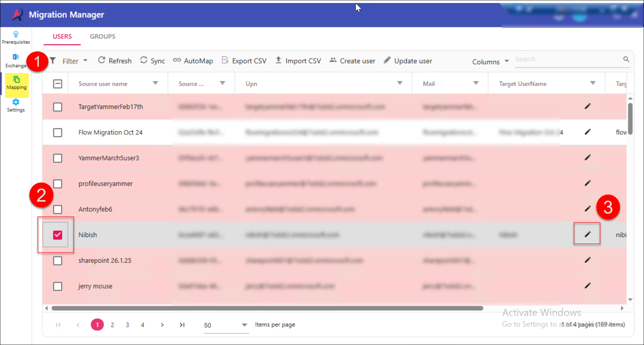This screenshot has width=644, height=345.
Task: Open the items per page dropdown
Action: tap(226, 325)
